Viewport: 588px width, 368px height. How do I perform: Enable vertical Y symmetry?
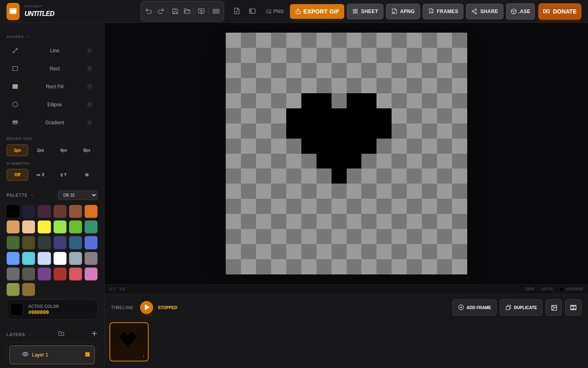pos(64,175)
